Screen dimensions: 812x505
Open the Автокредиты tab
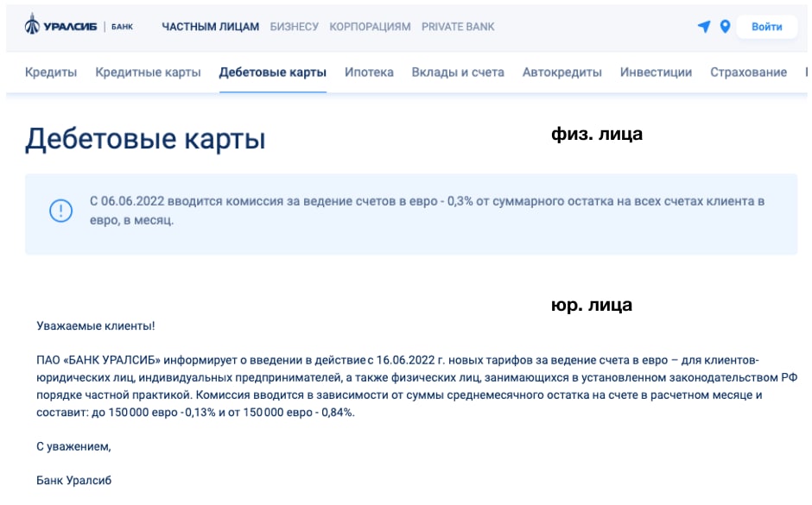pyautogui.click(x=561, y=73)
